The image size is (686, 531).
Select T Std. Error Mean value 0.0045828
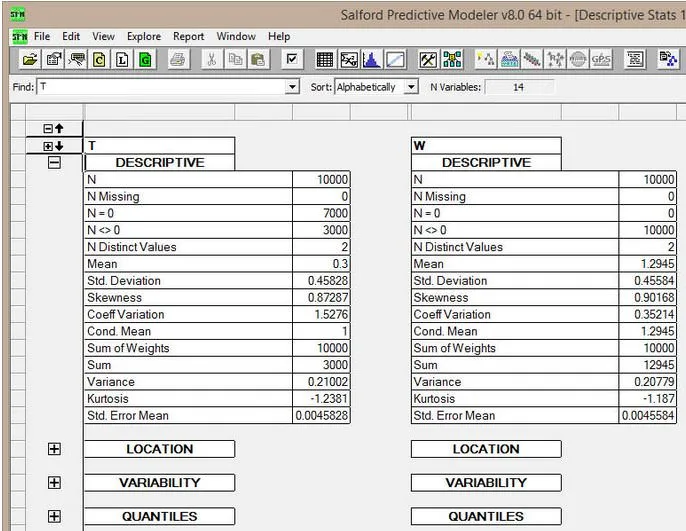[x=321, y=416]
